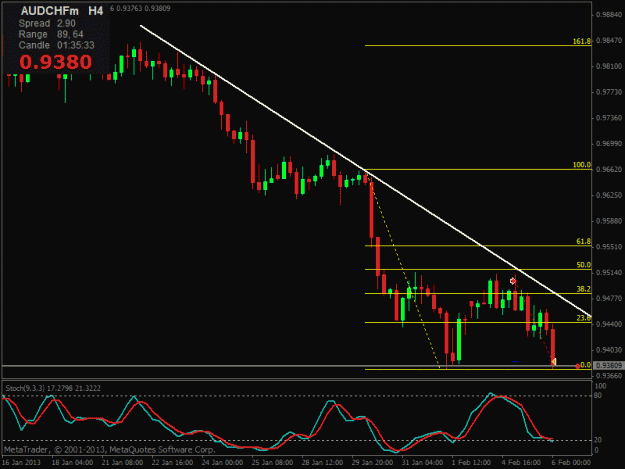Click the 0.94400 price scale label

click(609, 324)
